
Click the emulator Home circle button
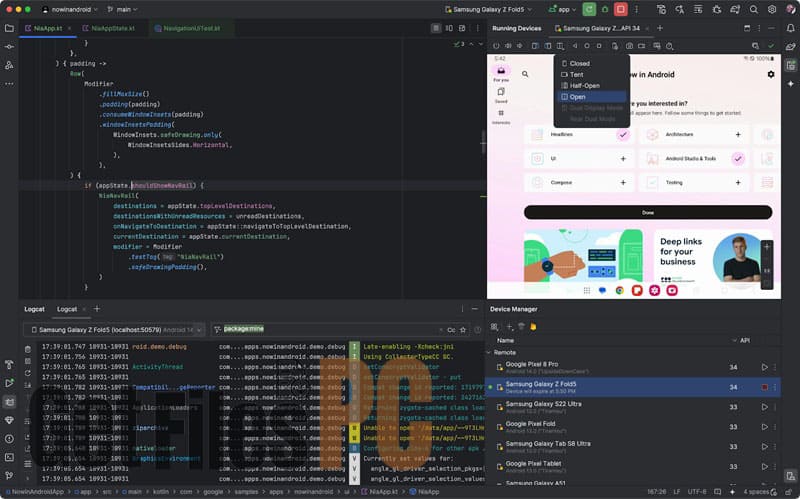pyautogui.click(x=587, y=46)
